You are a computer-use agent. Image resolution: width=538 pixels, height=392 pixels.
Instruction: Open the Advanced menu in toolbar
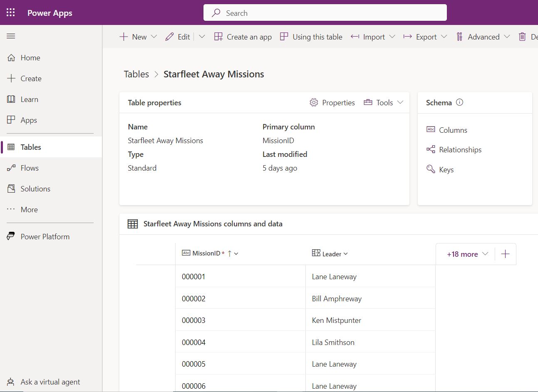tap(483, 37)
